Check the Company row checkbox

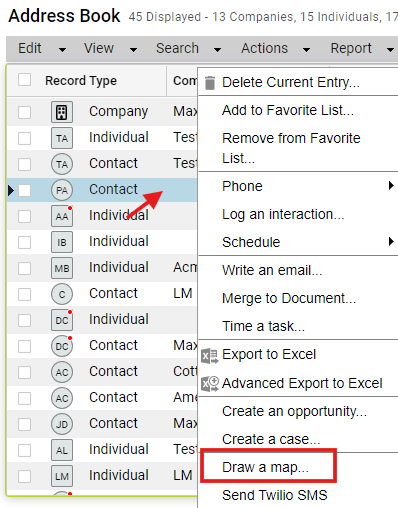(x=25, y=112)
